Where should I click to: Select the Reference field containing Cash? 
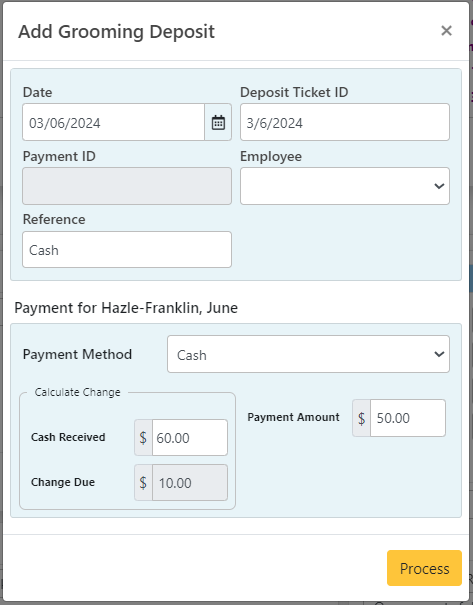[127, 250]
